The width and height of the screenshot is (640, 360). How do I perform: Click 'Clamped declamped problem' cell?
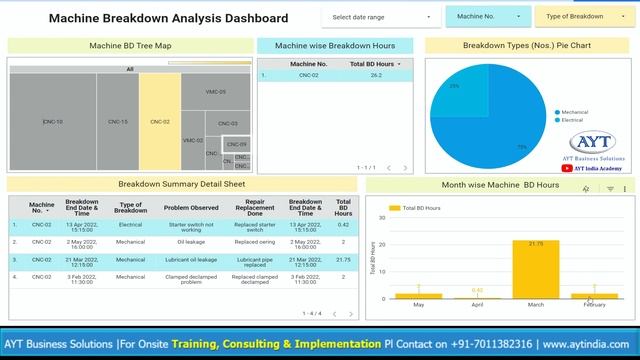(x=191, y=280)
